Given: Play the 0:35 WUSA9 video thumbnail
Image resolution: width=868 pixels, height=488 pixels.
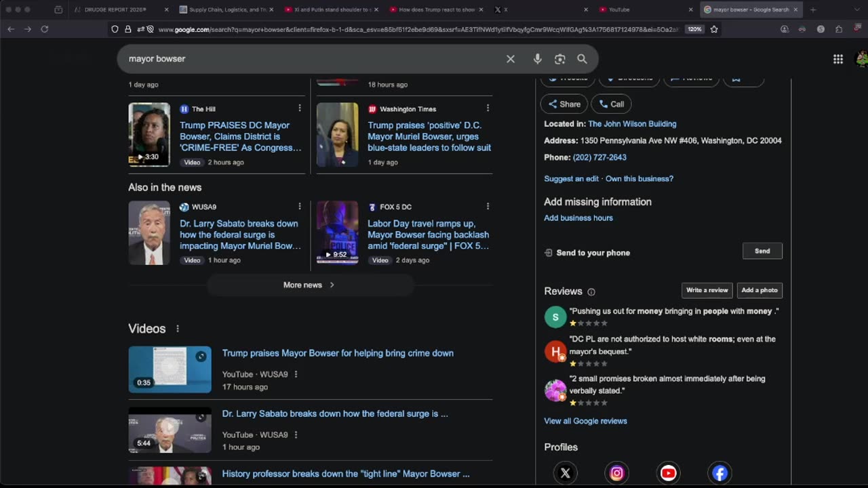Looking at the screenshot, I should [170, 369].
